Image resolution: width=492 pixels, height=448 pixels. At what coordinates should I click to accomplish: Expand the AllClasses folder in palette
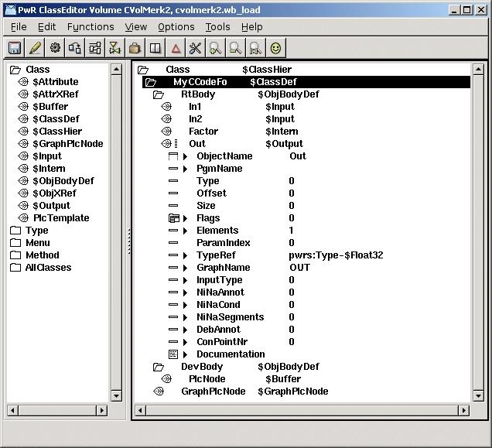pos(15,268)
